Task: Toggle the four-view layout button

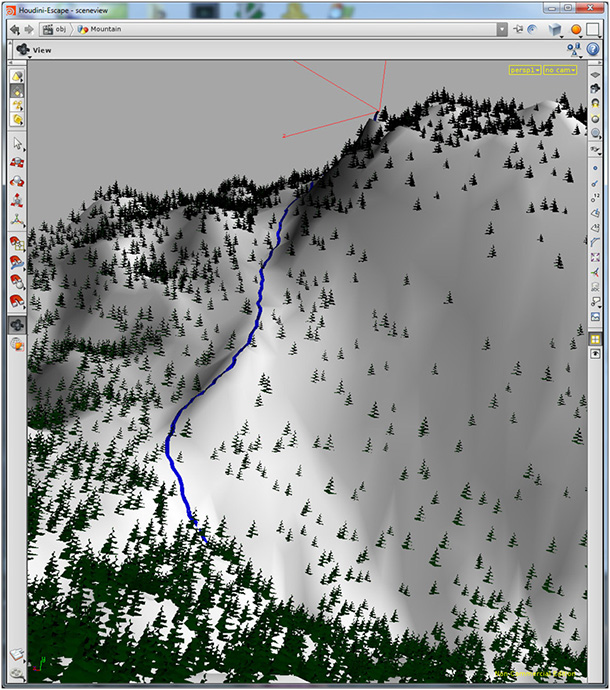Action: [595, 339]
